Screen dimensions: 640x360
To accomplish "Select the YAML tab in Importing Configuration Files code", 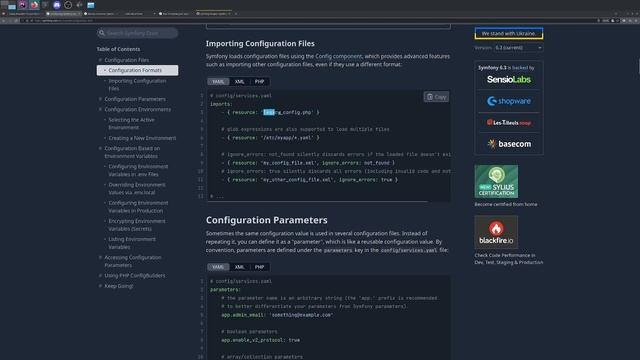I will [x=218, y=82].
